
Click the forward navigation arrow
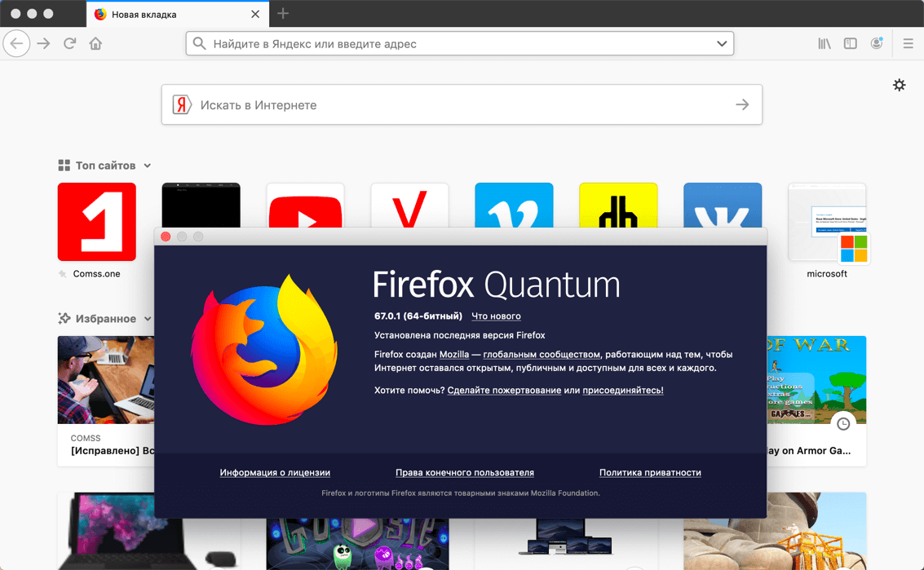click(x=43, y=43)
